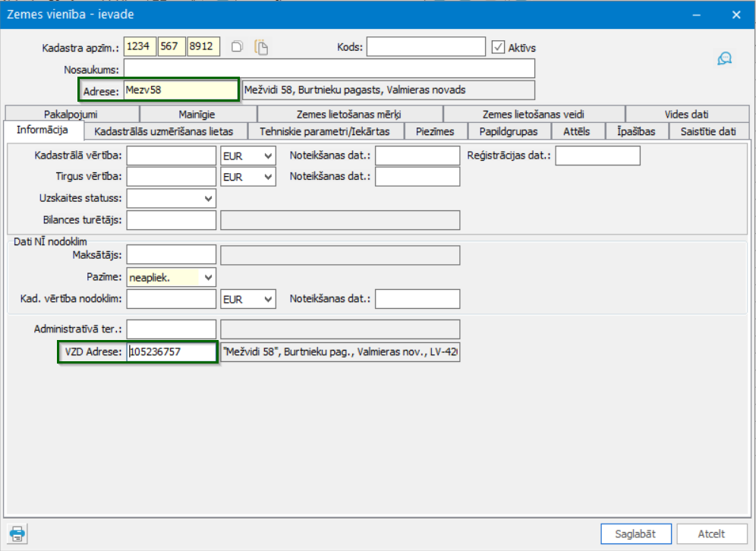Screen dimensions: 756x551
Task: Click the Kad. vērtība nodoklim amount field
Action: (171, 299)
